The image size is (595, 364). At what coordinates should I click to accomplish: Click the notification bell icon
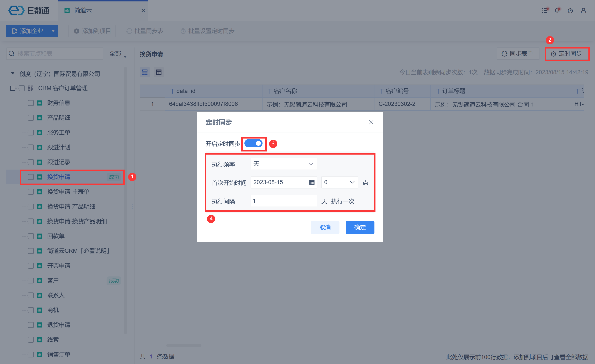557,10
